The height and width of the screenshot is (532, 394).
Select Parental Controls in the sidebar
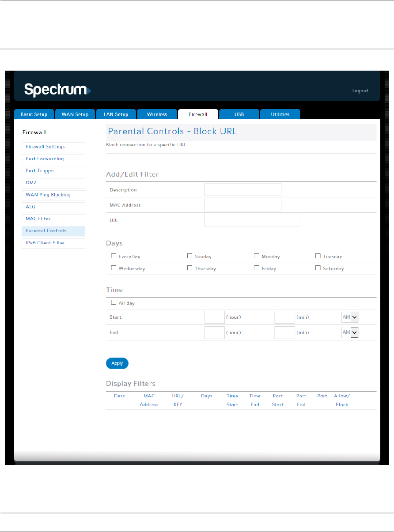tap(53, 231)
